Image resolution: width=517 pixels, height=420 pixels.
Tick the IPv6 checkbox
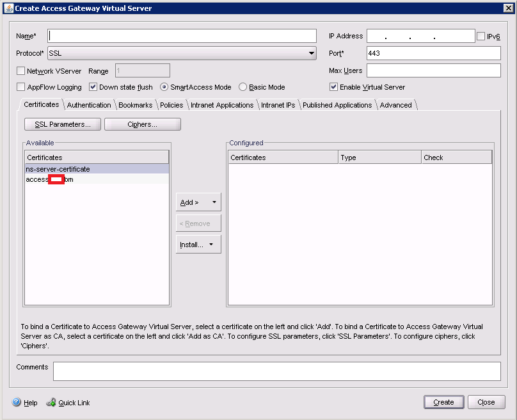click(x=481, y=36)
